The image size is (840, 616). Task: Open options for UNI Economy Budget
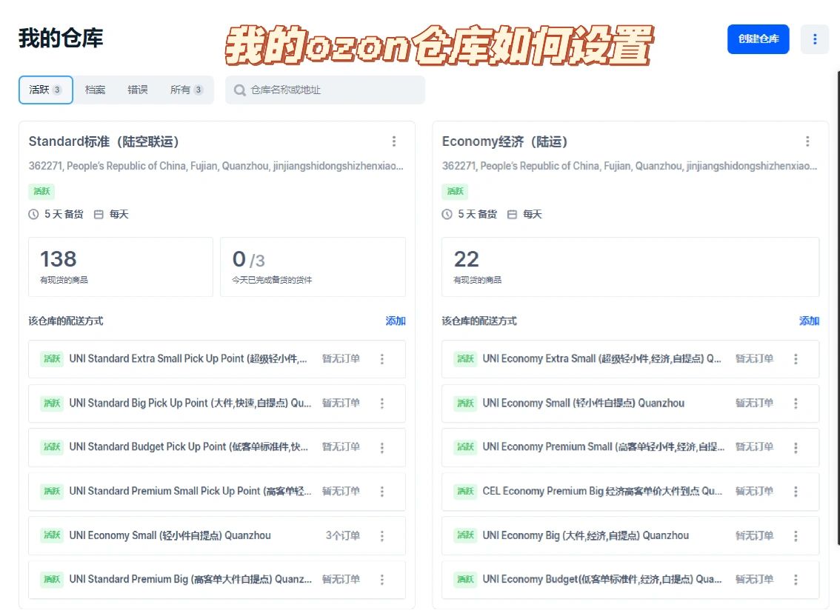point(796,580)
